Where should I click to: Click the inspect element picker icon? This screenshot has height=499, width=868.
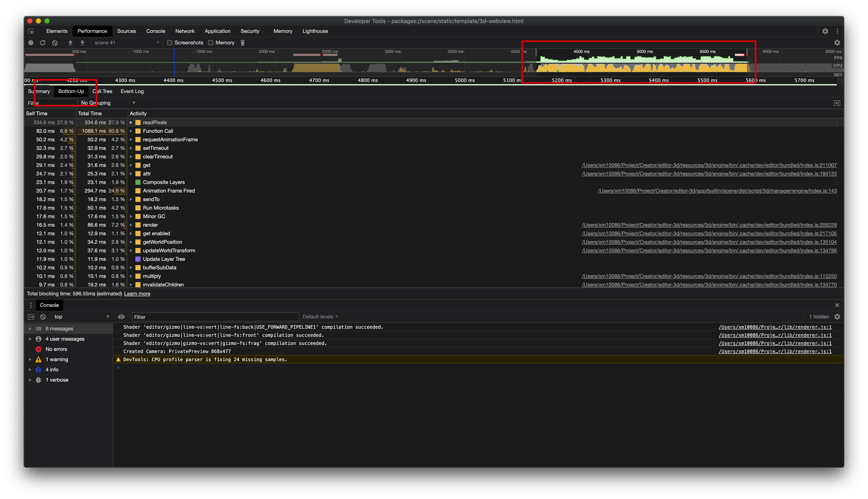[x=31, y=31]
